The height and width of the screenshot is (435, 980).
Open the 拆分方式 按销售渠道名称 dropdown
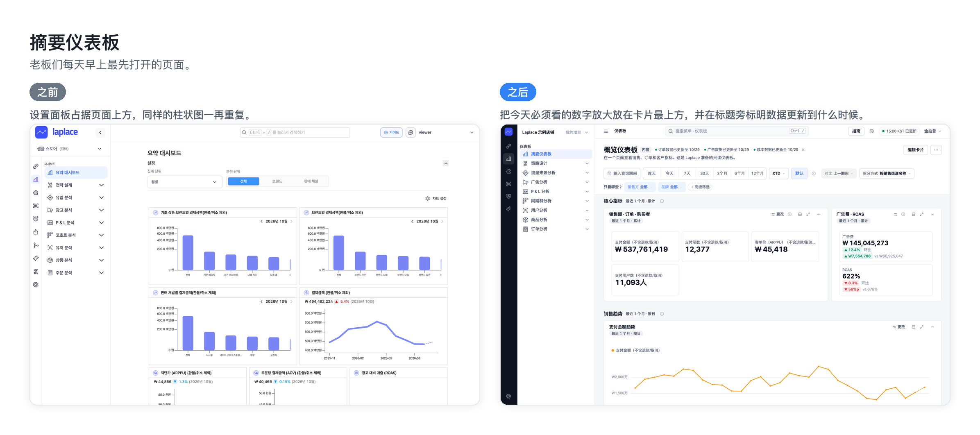(887, 174)
